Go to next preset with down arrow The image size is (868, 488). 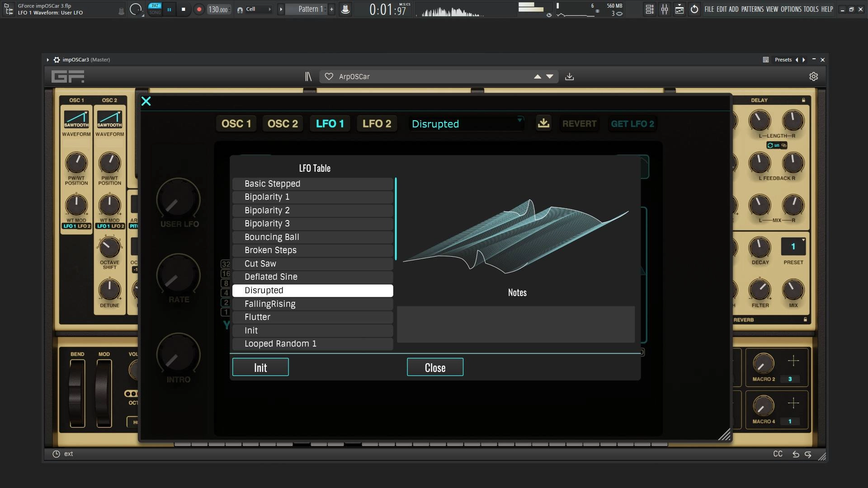(550, 77)
